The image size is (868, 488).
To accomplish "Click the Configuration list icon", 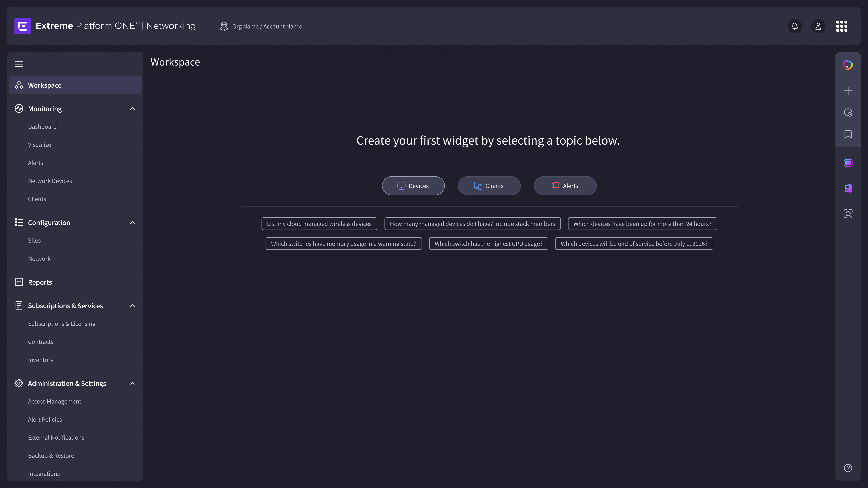I will pos(19,222).
